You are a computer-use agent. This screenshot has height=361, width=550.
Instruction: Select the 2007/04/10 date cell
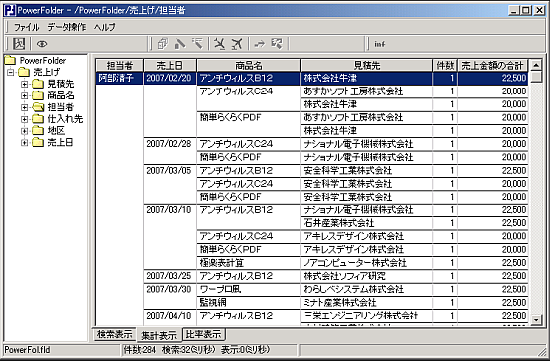click(x=170, y=316)
